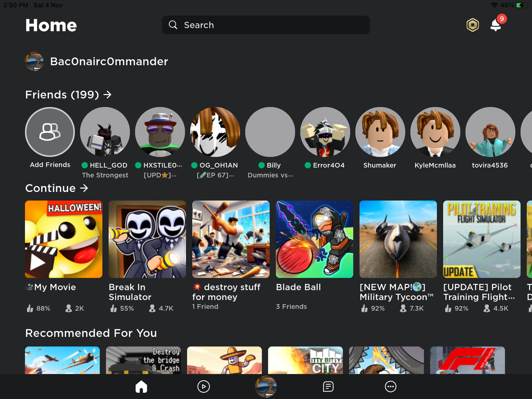This screenshot has height=399, width=532.
Task: Open avatar tab in bottom bar
Action: 266,386
